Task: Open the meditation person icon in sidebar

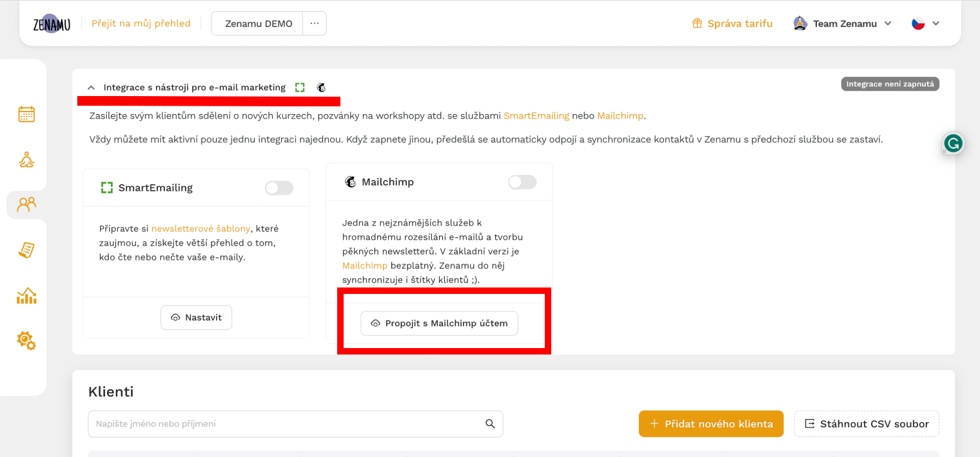Action: pos(26,159)
